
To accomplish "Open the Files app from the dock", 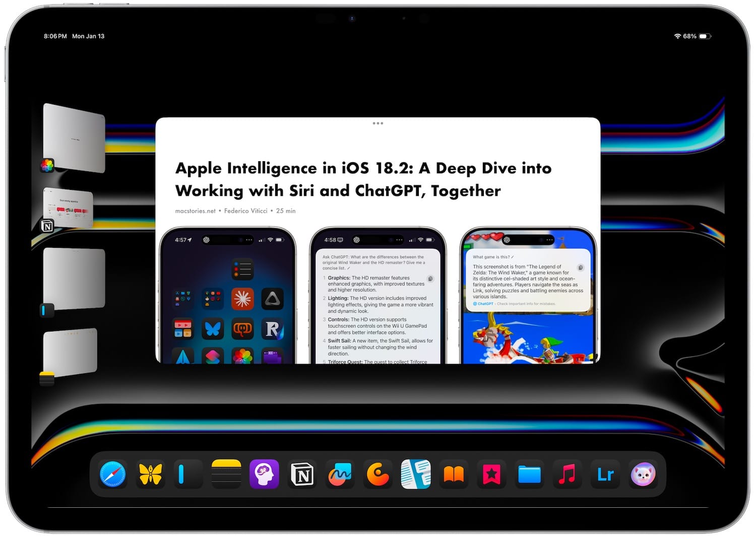I will (x=529, y=474).
